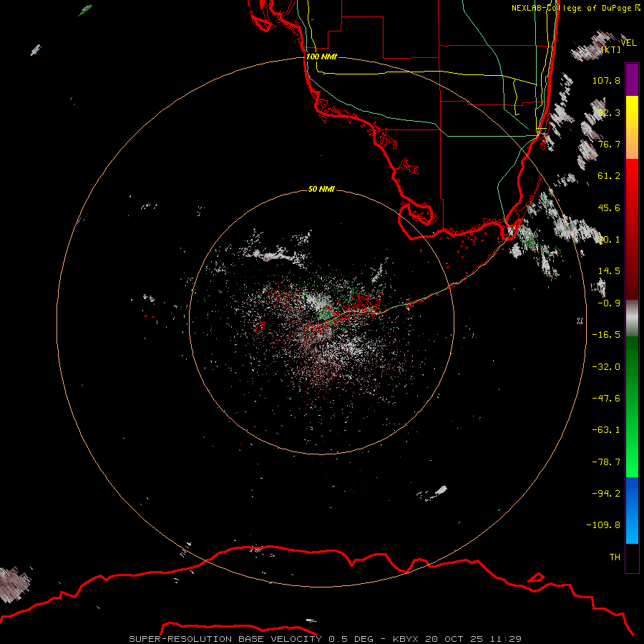The width and height of the screenshot is (644, 644).
Task: Click the 50 NMI range ring label
Action: (x=321, y=189)
